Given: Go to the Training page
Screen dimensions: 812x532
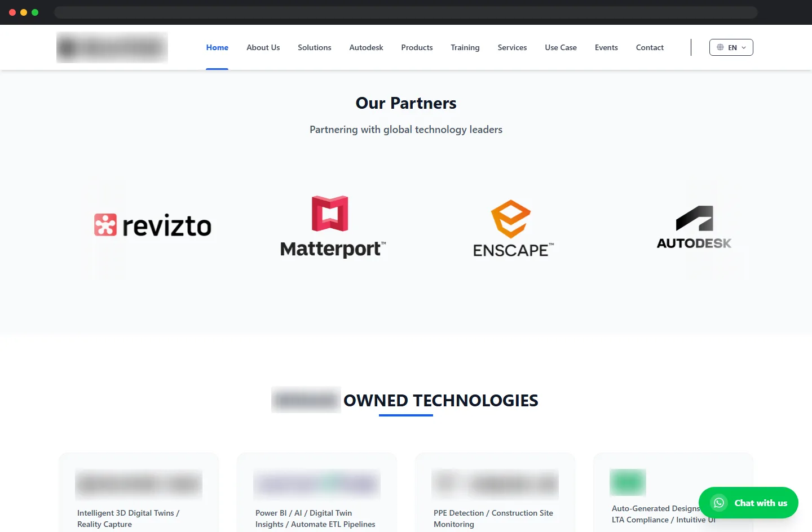Looking at the screenshot, I should pos(465,47).
